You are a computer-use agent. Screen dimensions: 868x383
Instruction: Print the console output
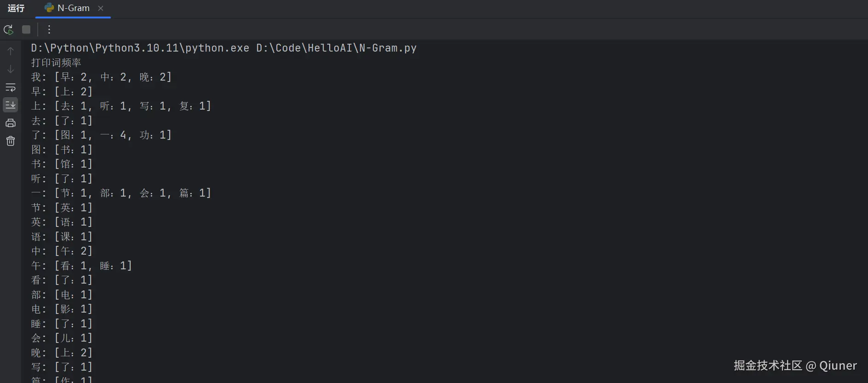pos(11,123)
